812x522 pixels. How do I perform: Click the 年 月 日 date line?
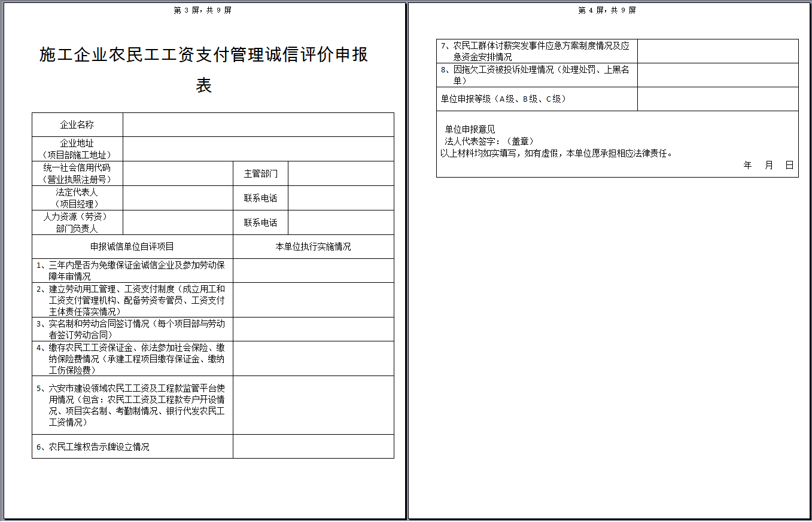pyautogui.click(x=768, y=165)
